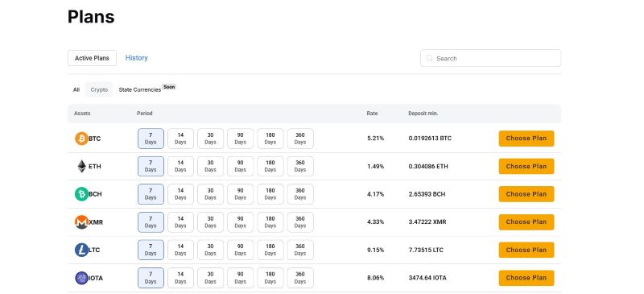Select 30 Days period for BCH

point(210,194)
